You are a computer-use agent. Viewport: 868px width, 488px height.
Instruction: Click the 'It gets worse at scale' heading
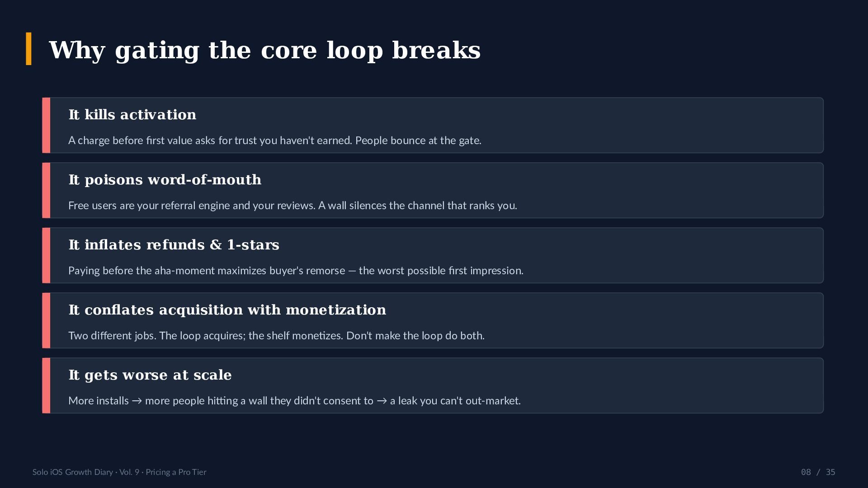(150, 375)
